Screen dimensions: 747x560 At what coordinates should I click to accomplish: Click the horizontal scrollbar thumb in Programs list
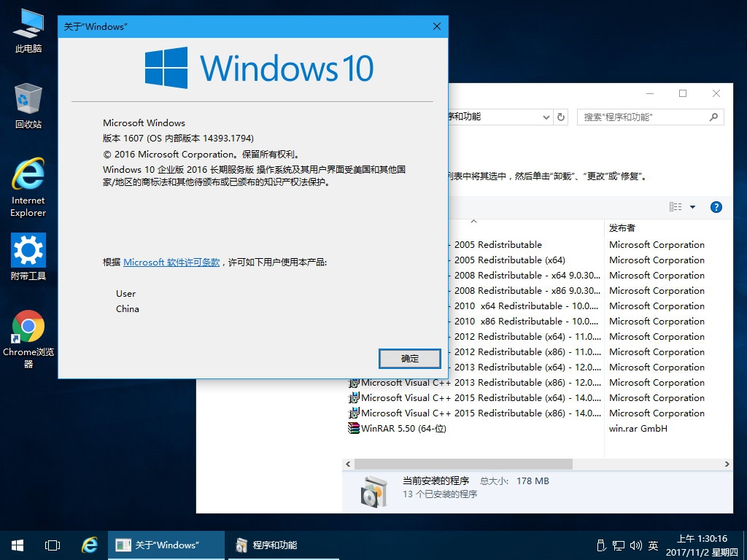pos(463,464)
